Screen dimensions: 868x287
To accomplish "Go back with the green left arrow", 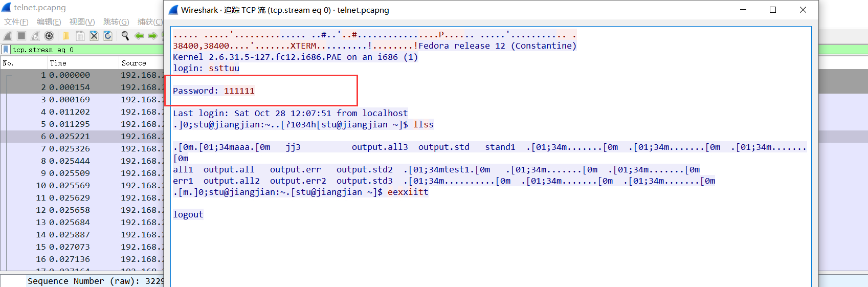I will [x=139, y=36].
